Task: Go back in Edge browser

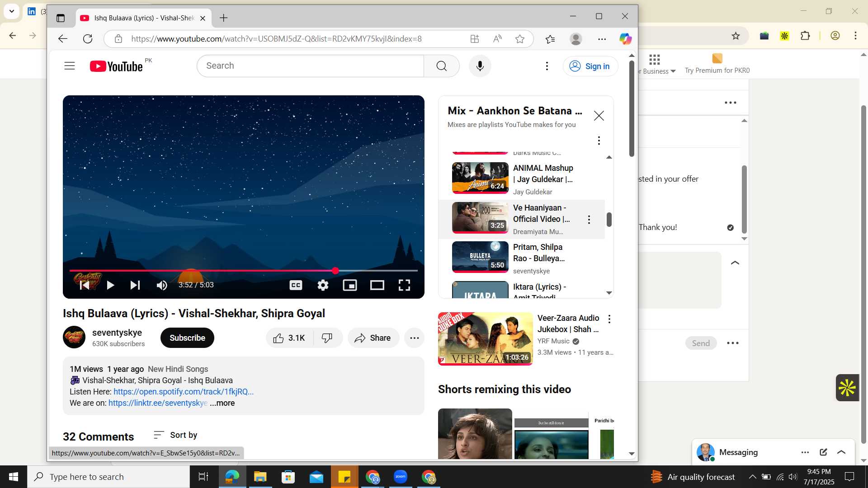Action: (62, 39)
